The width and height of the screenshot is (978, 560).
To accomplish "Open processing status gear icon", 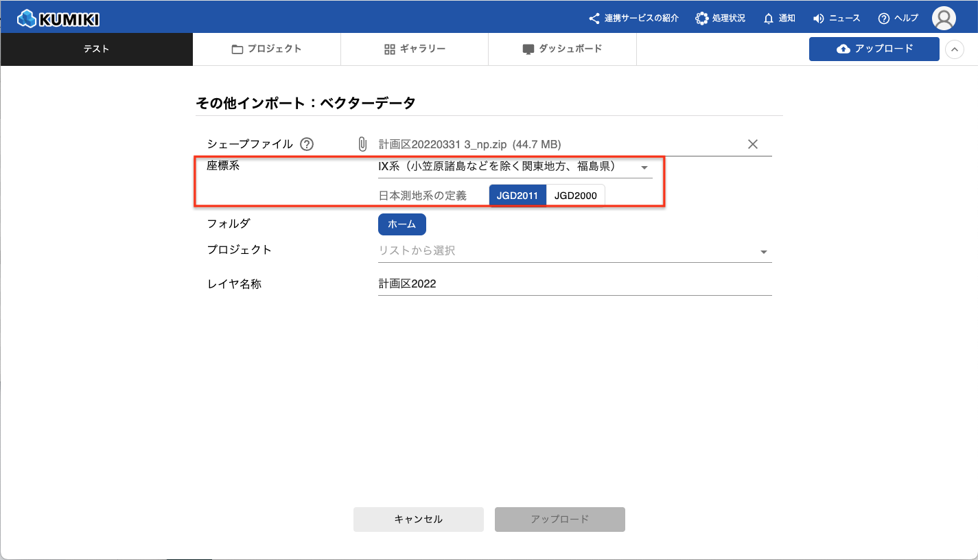I will (x=701, y=19).
